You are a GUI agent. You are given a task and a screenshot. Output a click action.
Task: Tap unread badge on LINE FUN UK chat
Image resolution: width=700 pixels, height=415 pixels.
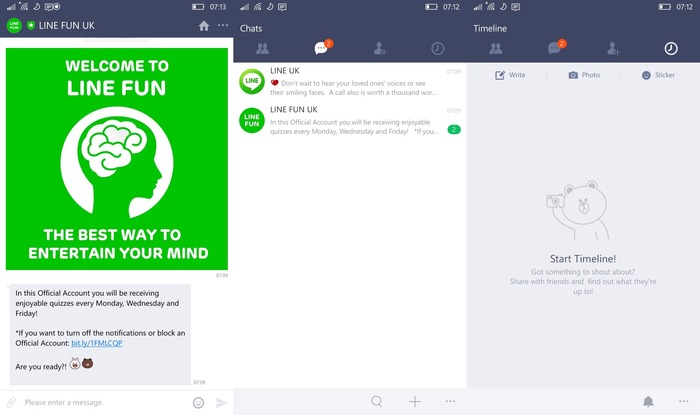(454, 129)
